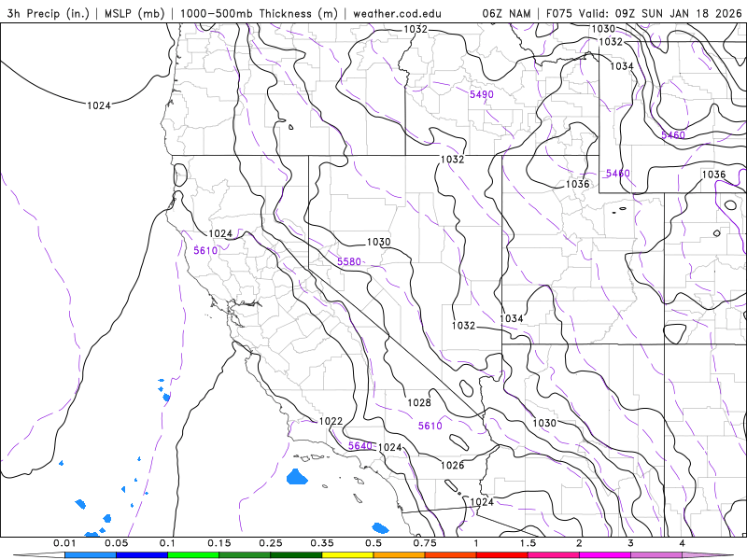Click the legend value '0.35'
Viewport: 747px width, 560px height.
click(x=322, y=543)
